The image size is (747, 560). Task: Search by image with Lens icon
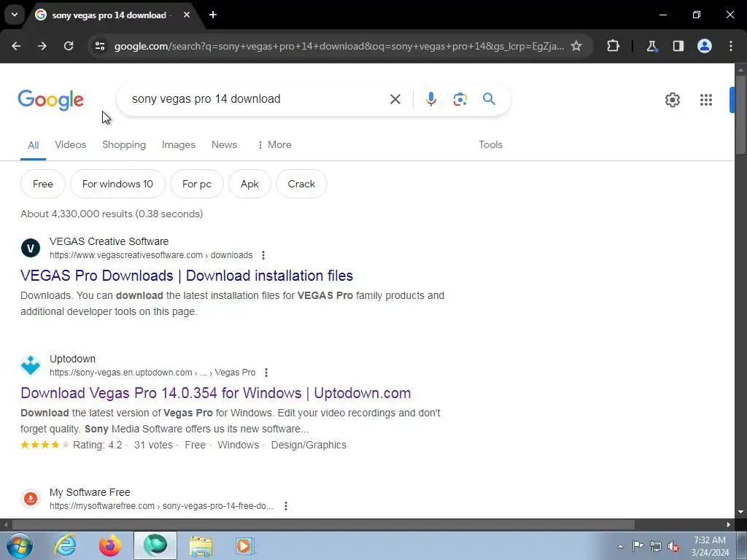pyautogui.click(x=460, y=99)
